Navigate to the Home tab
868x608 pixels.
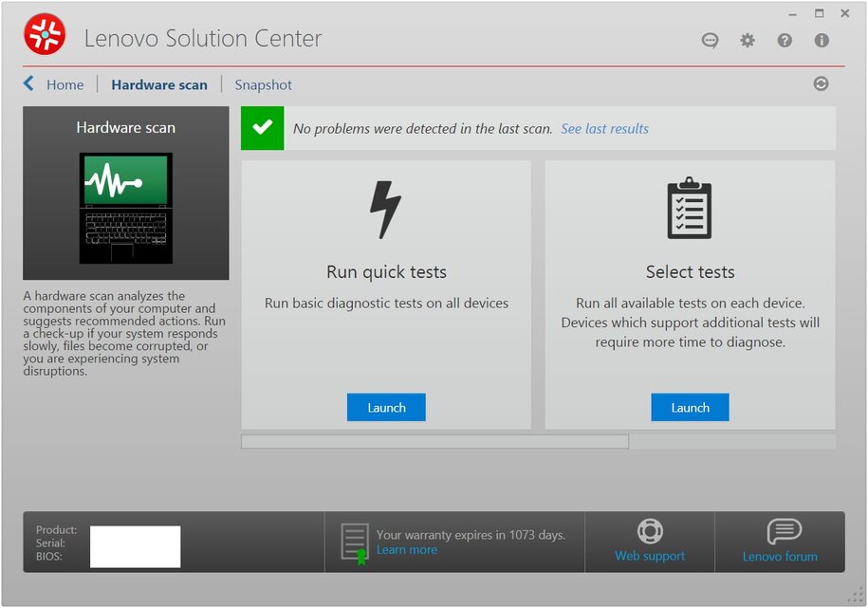65,84
